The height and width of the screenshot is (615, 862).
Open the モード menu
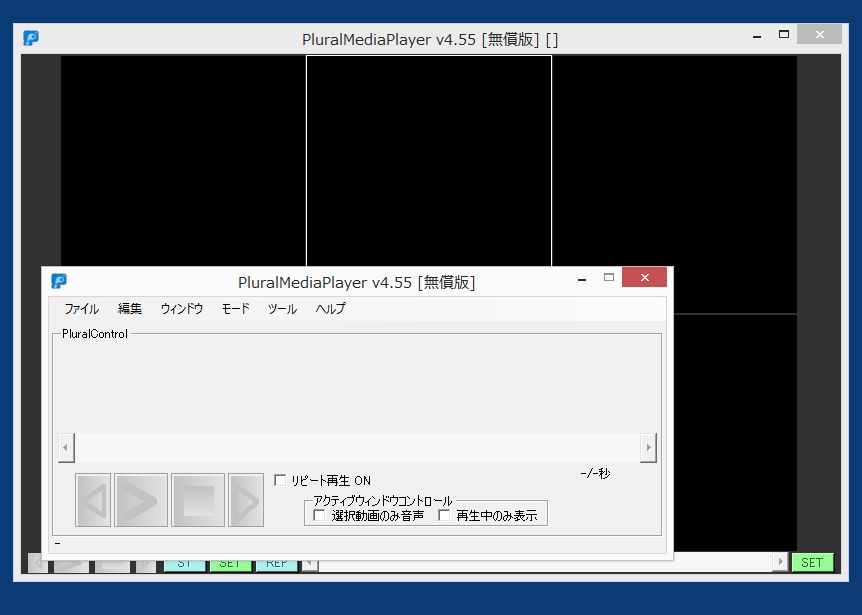235,309
